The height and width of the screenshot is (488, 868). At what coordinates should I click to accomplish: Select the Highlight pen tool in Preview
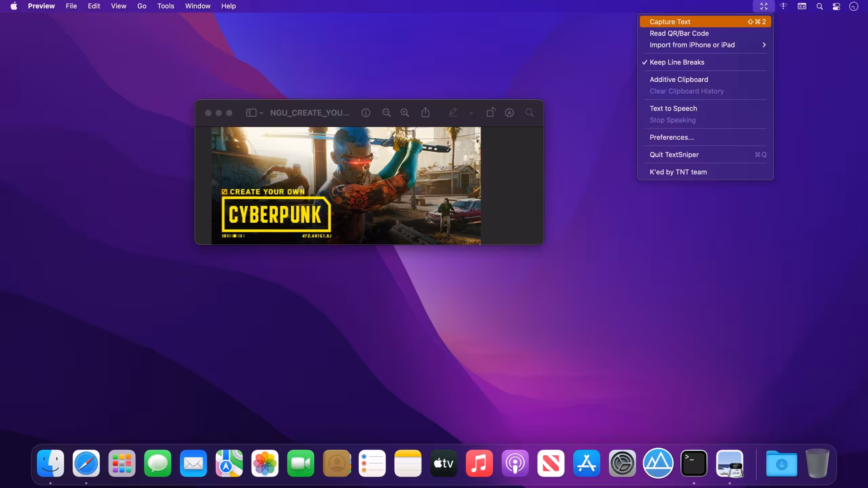click(453, 113)
